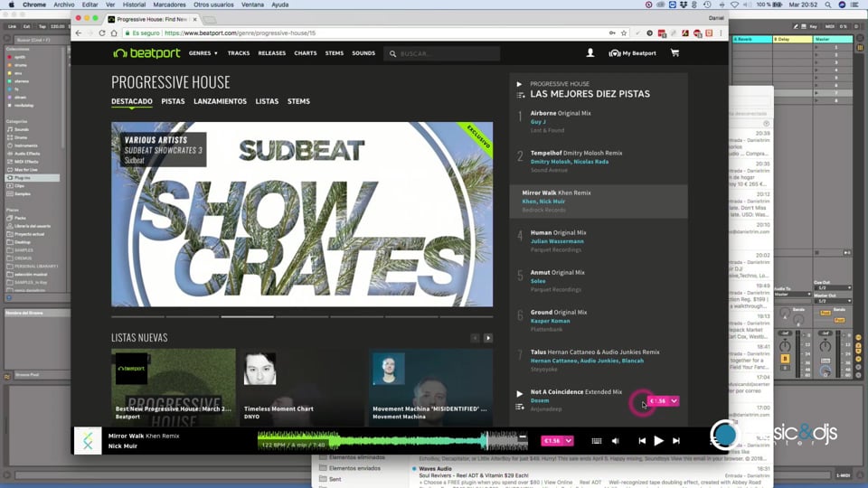Screen dimensions: 868x488
Task: Click the search magnifier icon
Action: (392, 53)
